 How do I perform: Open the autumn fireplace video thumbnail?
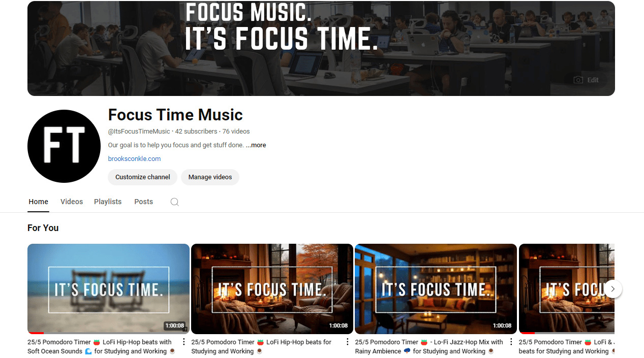coord(272,289)
